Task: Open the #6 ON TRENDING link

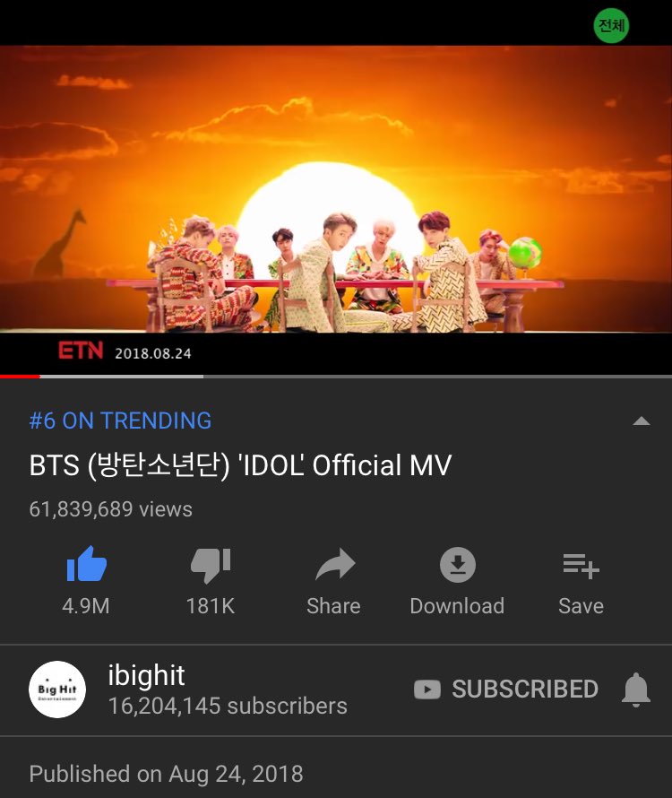Action: click(120, 421)
